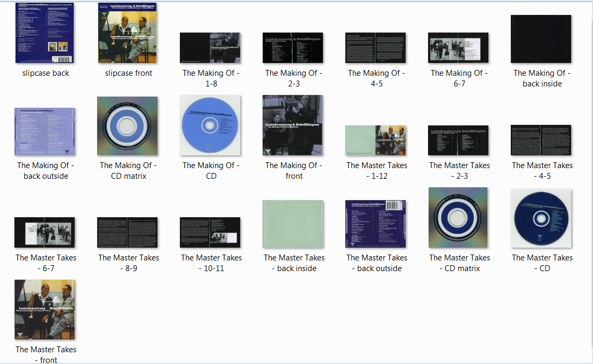Select label "The Making Of - back inside"
The image size is (593, 364).
click(x=542, y=78)
